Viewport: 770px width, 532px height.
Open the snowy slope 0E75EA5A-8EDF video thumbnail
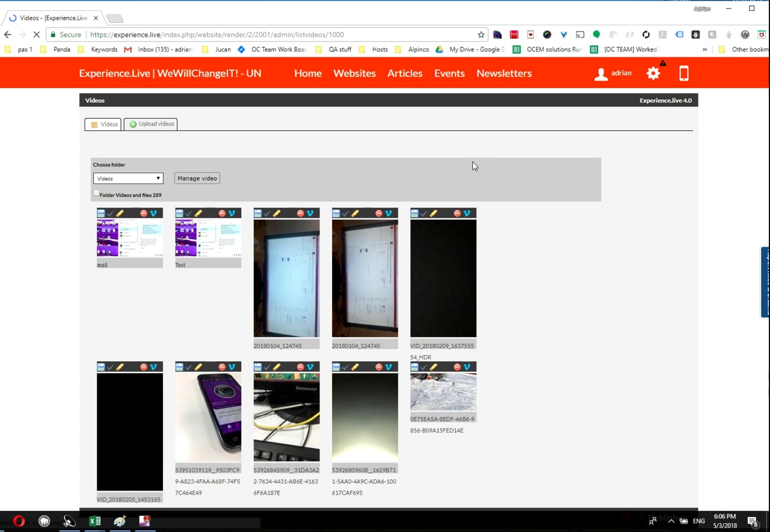coord(443,392)
